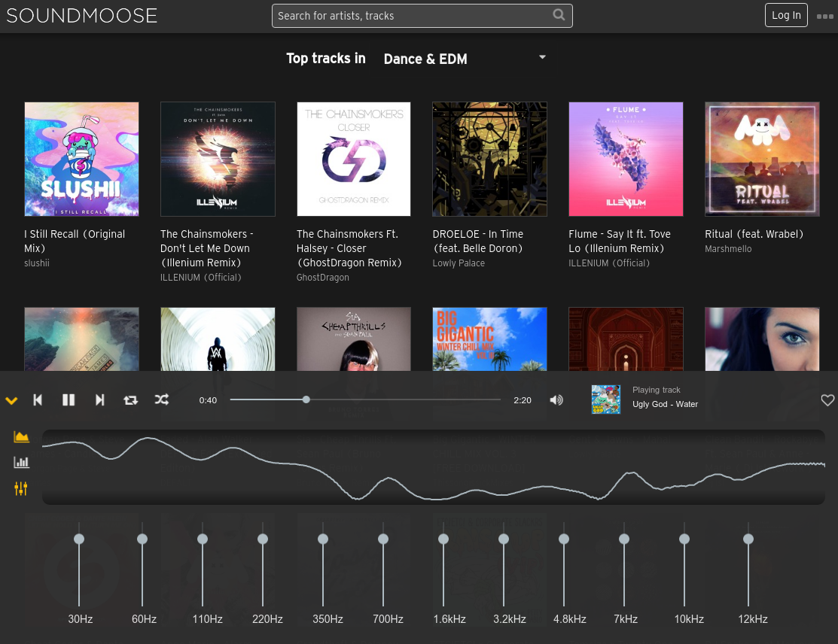Play the Marshmello Ritual cover
The height and width of the screenshot is (644, 838).
pyautogui.click(x=762, y=159)
